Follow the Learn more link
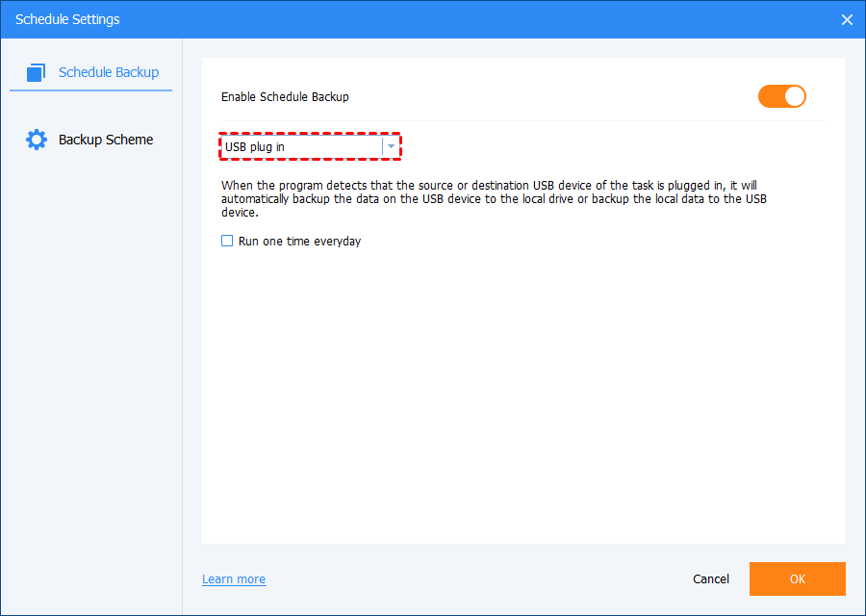 pos(234,579)
